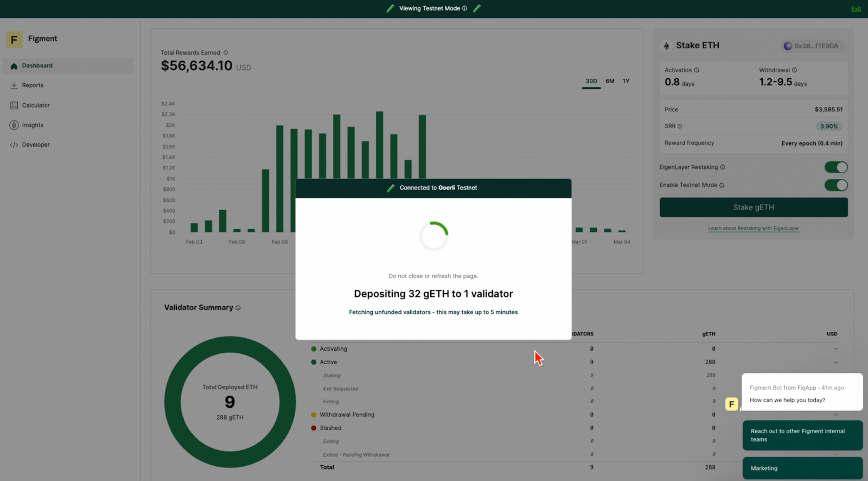Open the 0x38...f1E9DA wallet address pill
868x481 pixels.
(812, 46)
